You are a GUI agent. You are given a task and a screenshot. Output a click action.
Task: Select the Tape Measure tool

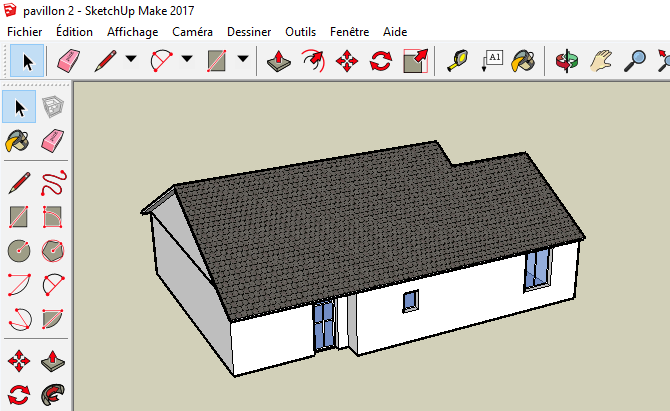458,62
